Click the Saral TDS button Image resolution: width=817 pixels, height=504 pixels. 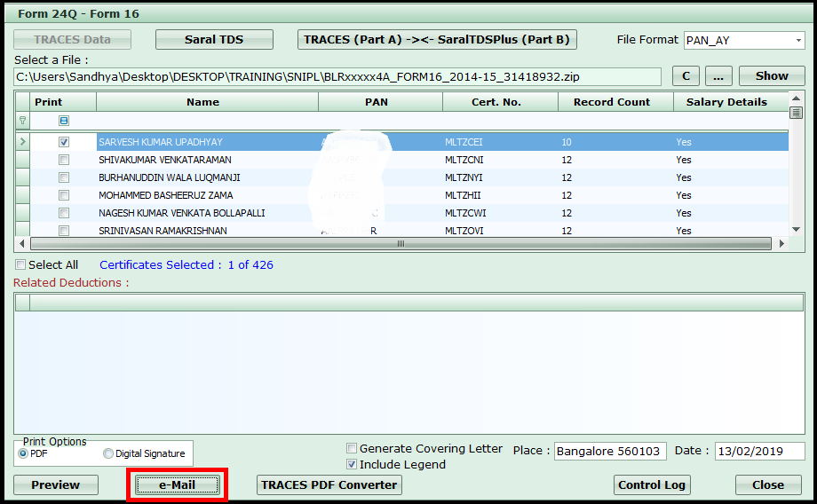(x=214, y=40)
